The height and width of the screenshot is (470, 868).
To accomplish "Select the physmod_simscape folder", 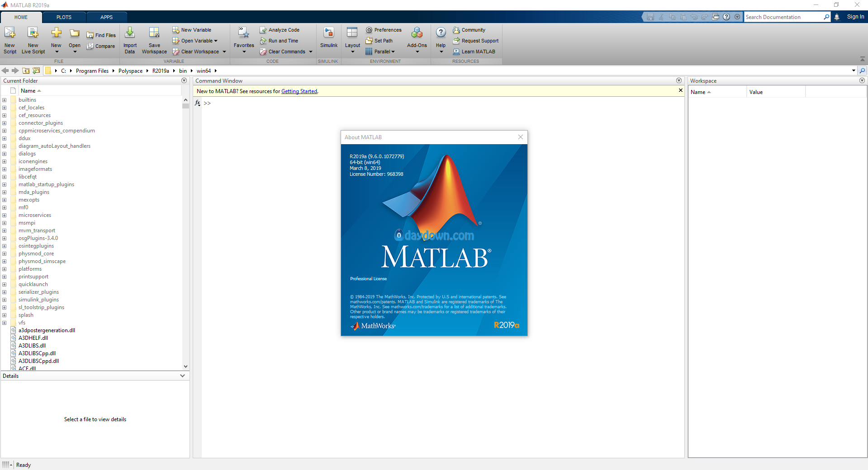I will pos(42,261).
